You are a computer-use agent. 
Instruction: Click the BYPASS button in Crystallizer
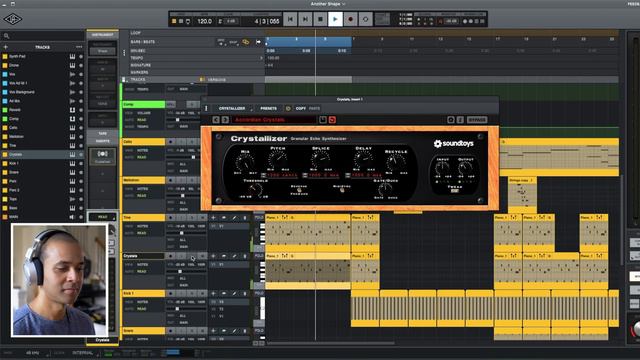477,120
